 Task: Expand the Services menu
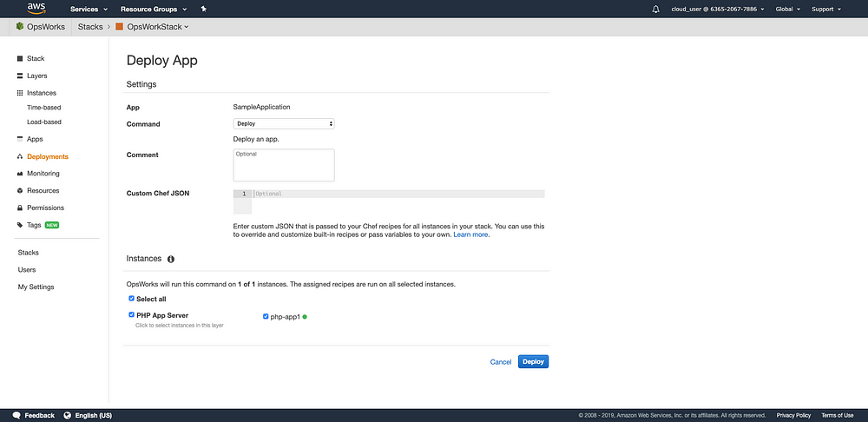pos(89,10)
